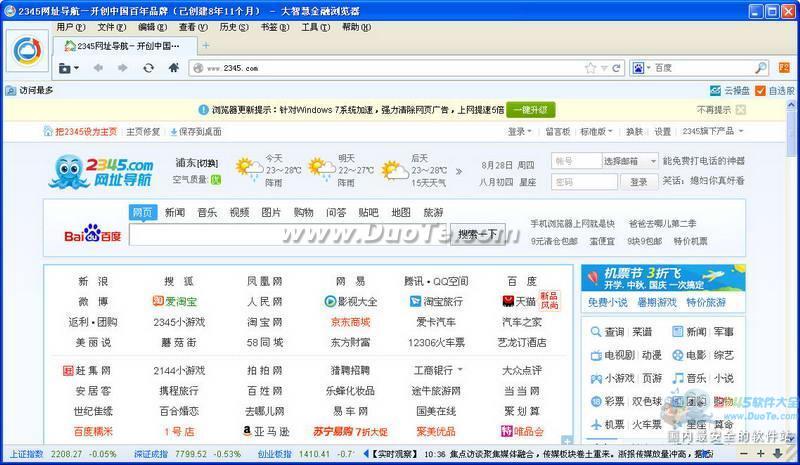
Task: Bookmark this page with the star icon
Action: coord(590,68)
